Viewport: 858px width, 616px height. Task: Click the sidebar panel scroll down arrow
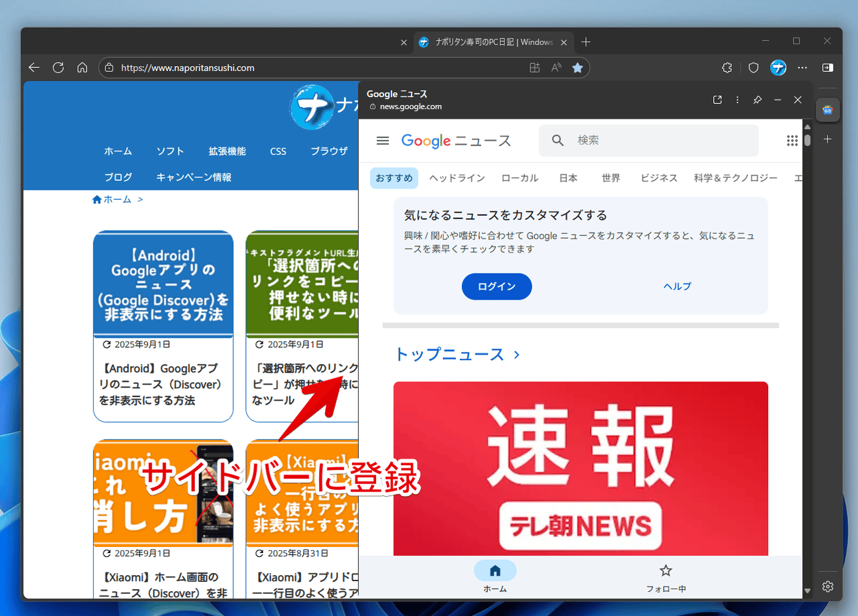click(808, 591)
